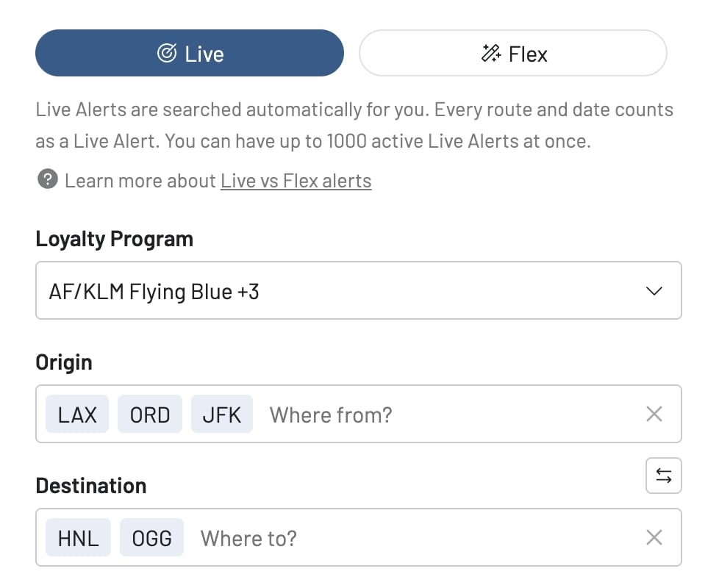Clear all destination airports with the X icon
Image resolution: width=719 pixels, height=588 pixels.
pyautogui.click(x=654, y=537)
